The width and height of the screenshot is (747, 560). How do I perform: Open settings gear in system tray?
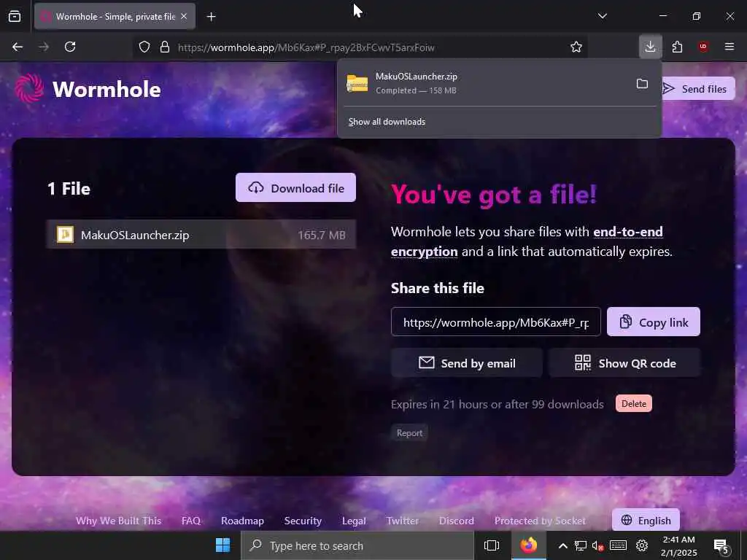click(x=642, y=545)
